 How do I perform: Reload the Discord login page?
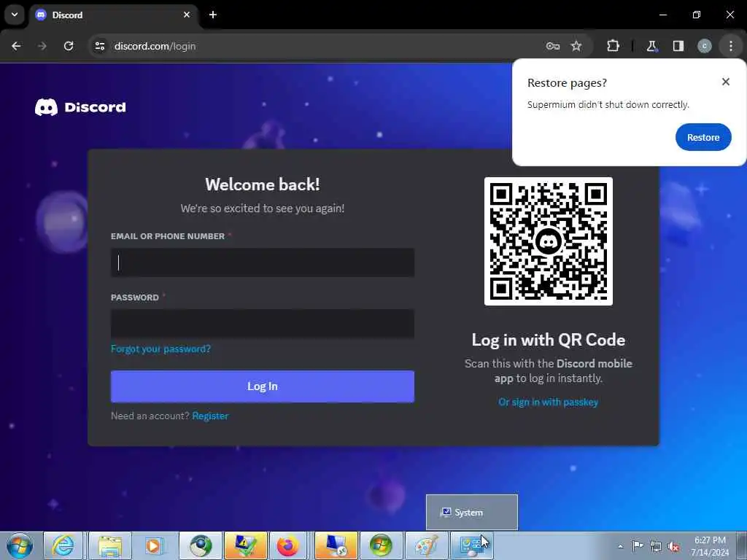[69, 46]
